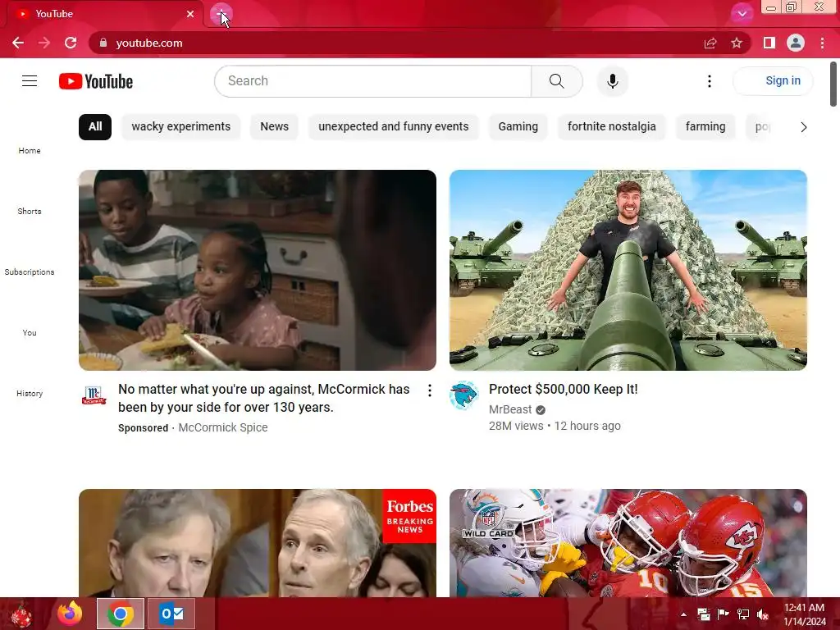The image size is (840, 630).
Task: Open the Action Center flag icon
Action: tap(723, 614)
